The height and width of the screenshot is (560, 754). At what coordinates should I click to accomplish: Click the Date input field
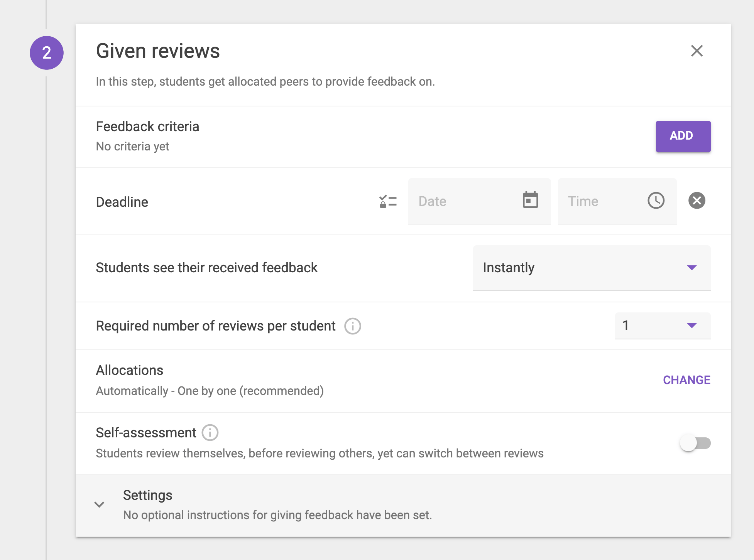[463, 201]
